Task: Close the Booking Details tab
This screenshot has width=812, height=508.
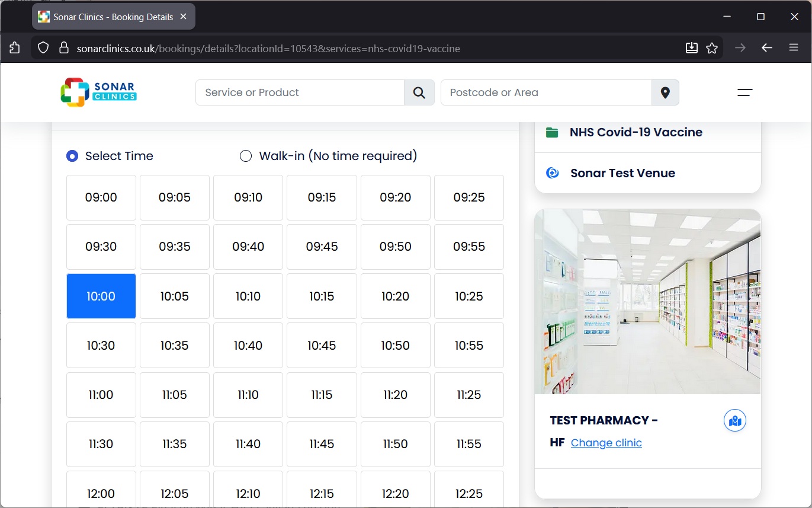Action: click(x=184, y=17)
